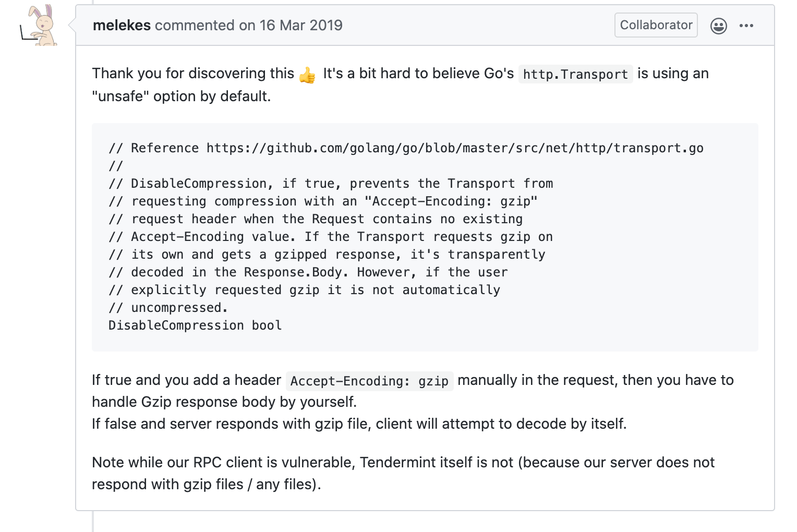Image resolution: width=797 pixels, height=532 pixels.
Task: Click "handle Gzip response body by yourself" text
Action: tap(224, 402)
